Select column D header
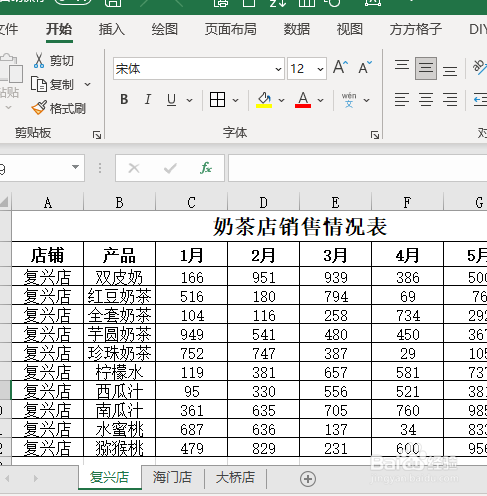Viewport: 487px width, 496px height. coord(263,202)
